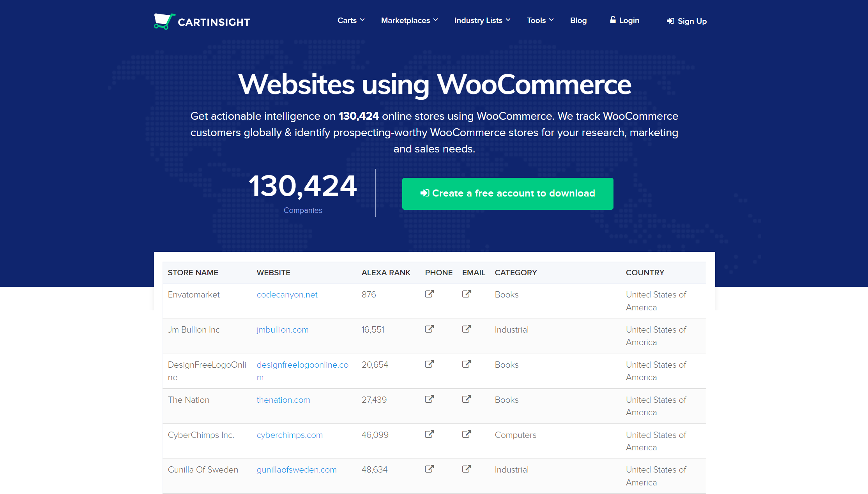Open phone link for Gunilla Of Sweden
The image size is (868, 494).
pos(429,469)
